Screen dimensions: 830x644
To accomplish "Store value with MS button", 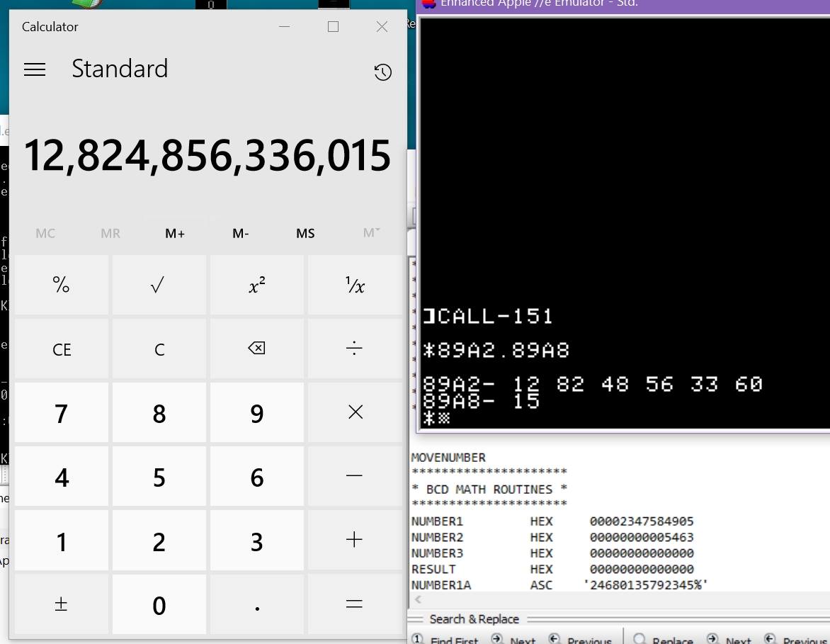I will [305, 234].
